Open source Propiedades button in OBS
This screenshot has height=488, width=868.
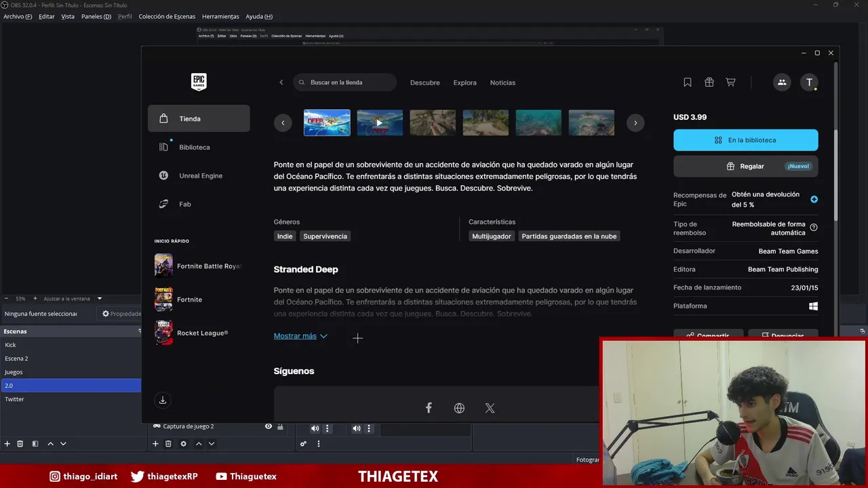(x=121, y=314)
